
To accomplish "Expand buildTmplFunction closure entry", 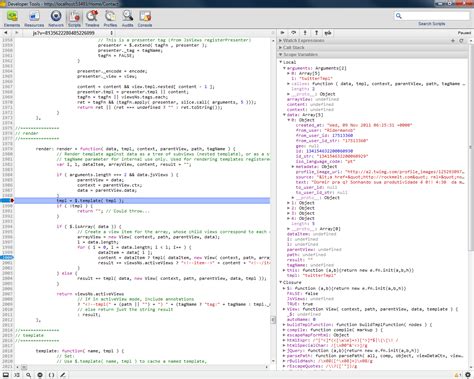I will click(284, 324).
